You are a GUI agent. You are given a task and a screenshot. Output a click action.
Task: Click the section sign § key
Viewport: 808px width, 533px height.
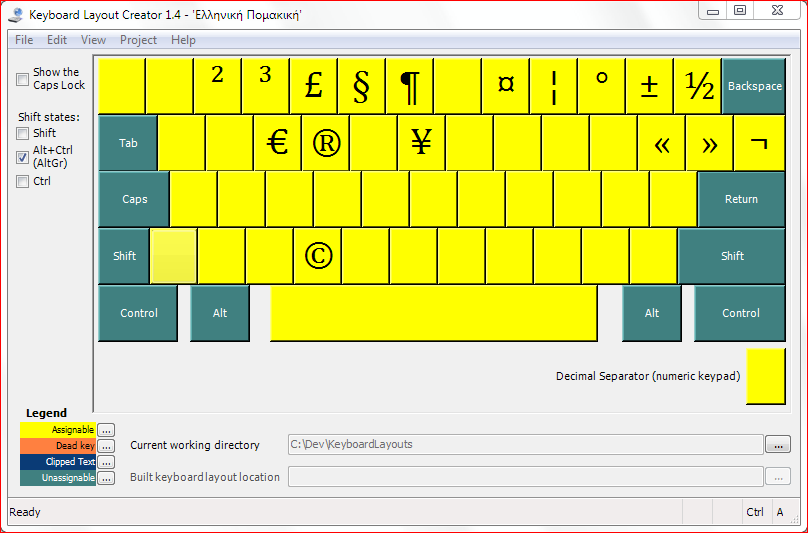[361, 86]
